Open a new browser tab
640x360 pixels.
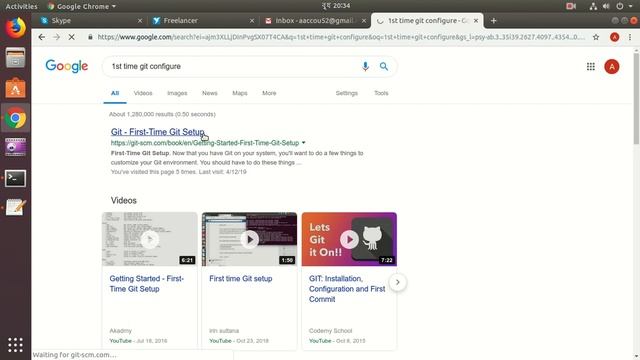[493, 20]
